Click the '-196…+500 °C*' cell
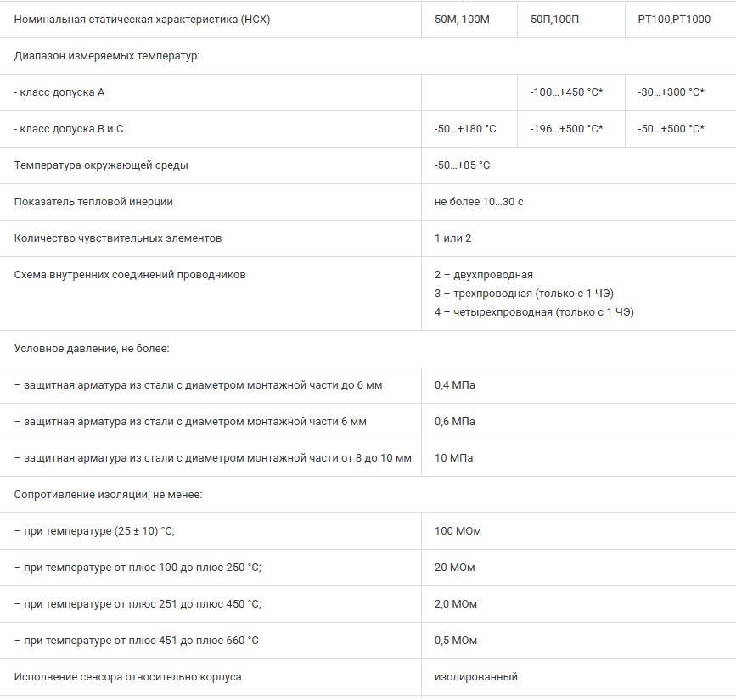The width and height of the screenshot is (736, 700). (x=566, y=129)
